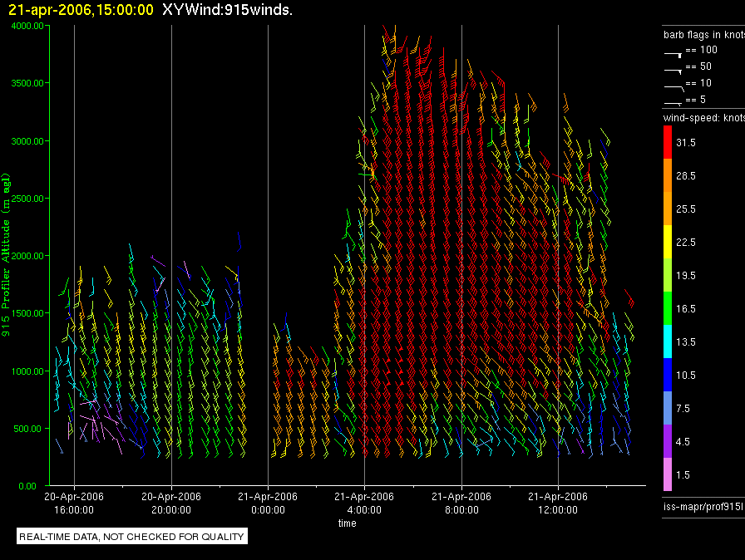
Task: Click the purple 4.5 knots color swatch
Action: [x=668, y=441]
